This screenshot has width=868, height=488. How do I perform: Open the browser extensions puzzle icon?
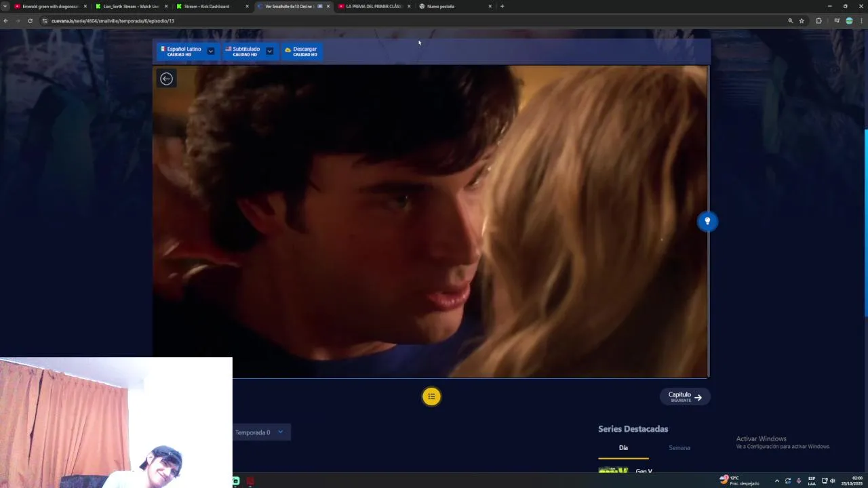pos(818,21)
